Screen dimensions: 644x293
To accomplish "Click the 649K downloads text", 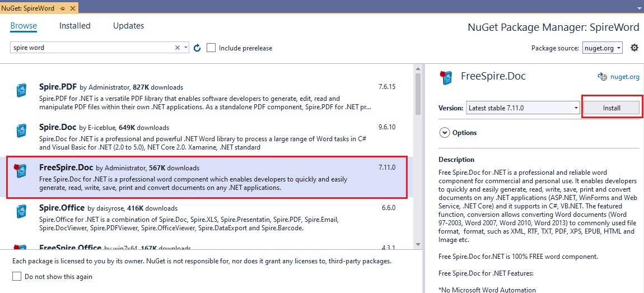I will (144, 127).
